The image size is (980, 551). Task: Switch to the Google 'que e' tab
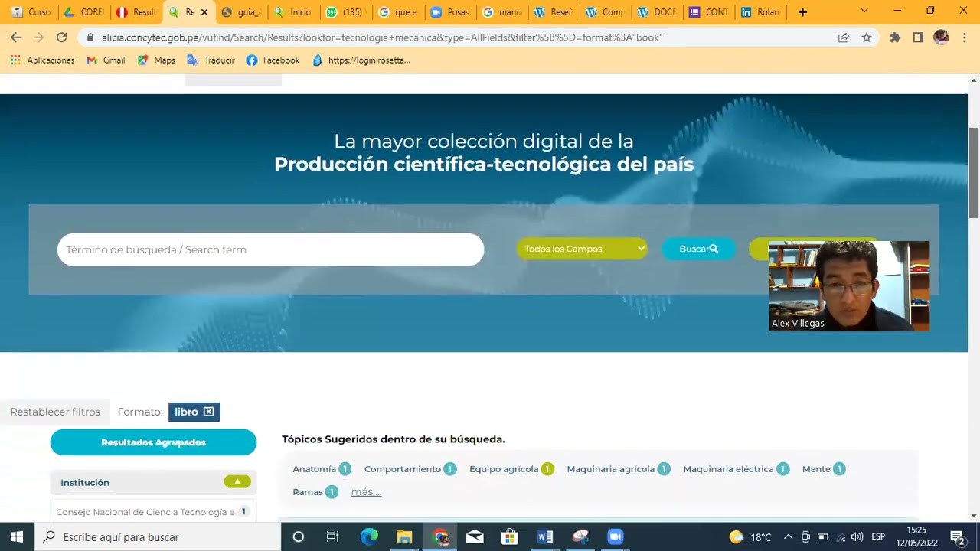[x=398, y=12]
